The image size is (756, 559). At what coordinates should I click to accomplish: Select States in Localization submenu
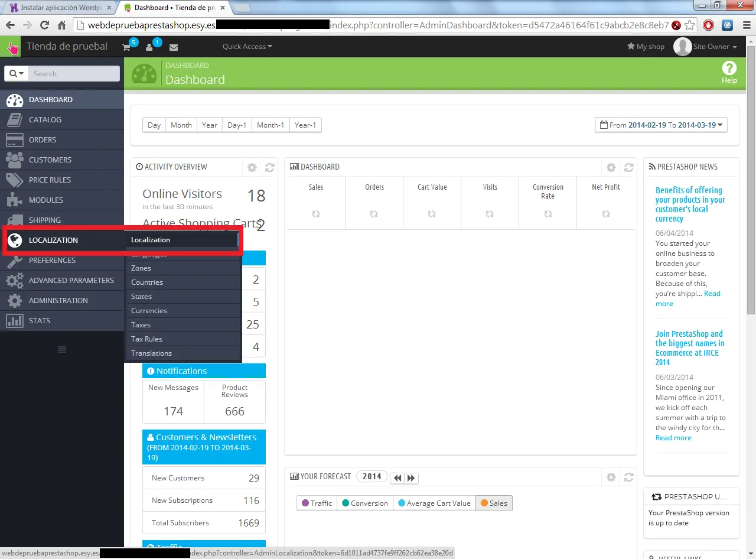click(x=183, y=297)
